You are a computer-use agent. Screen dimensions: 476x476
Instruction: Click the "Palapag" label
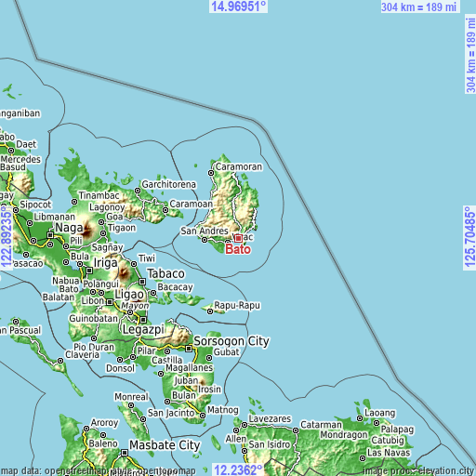coord(397,430)
